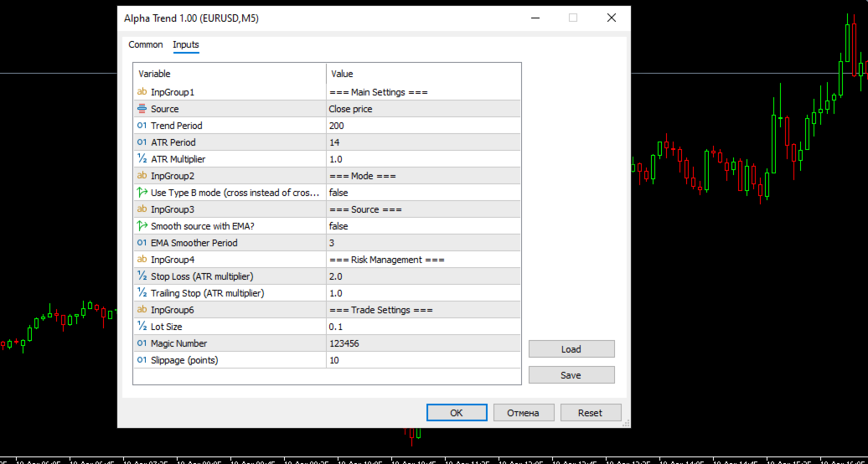Click the '=== Risk Management ===' value cell
Image resolution: width=868 pixels, height=464 pixels.
(423, 260)
